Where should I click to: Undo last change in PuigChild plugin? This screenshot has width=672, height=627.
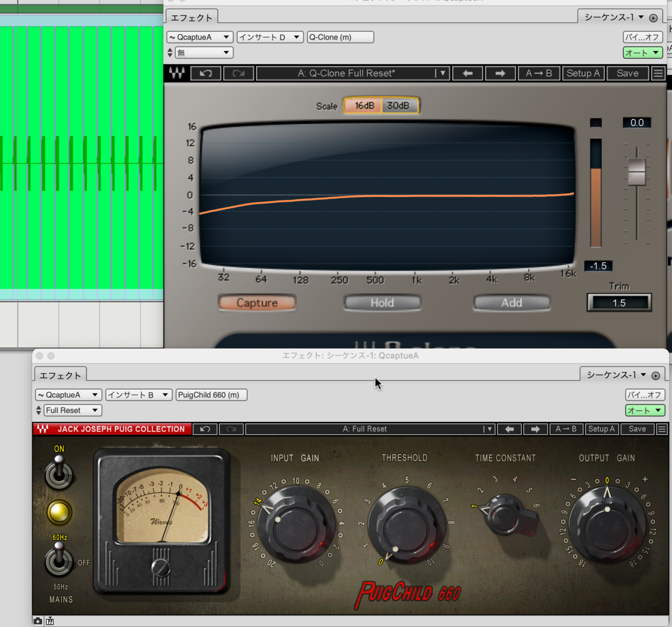205,429
